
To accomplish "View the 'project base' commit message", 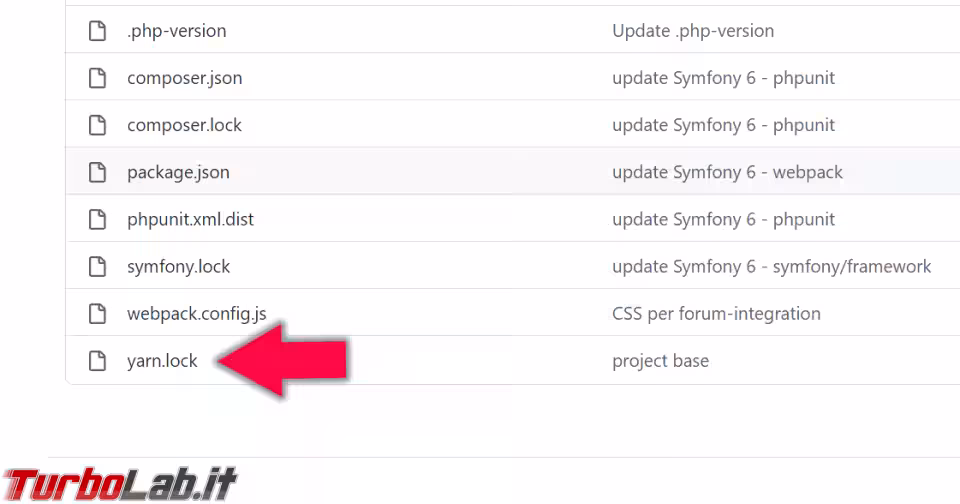I will pyautogui.click(x=661, y=361).
